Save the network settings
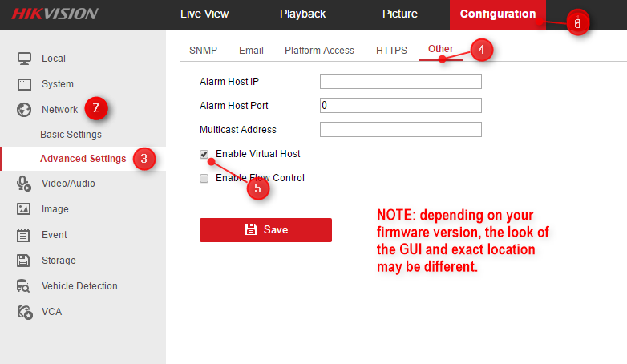 265,230
